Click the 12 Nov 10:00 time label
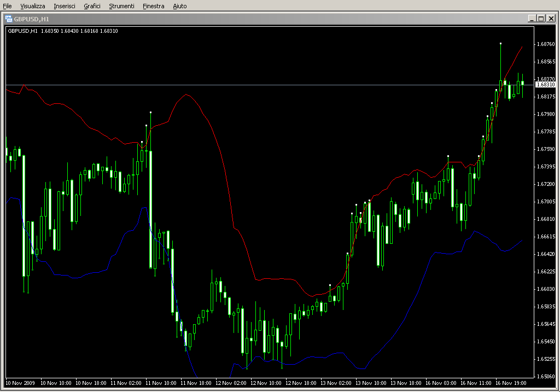 (266, 383)
